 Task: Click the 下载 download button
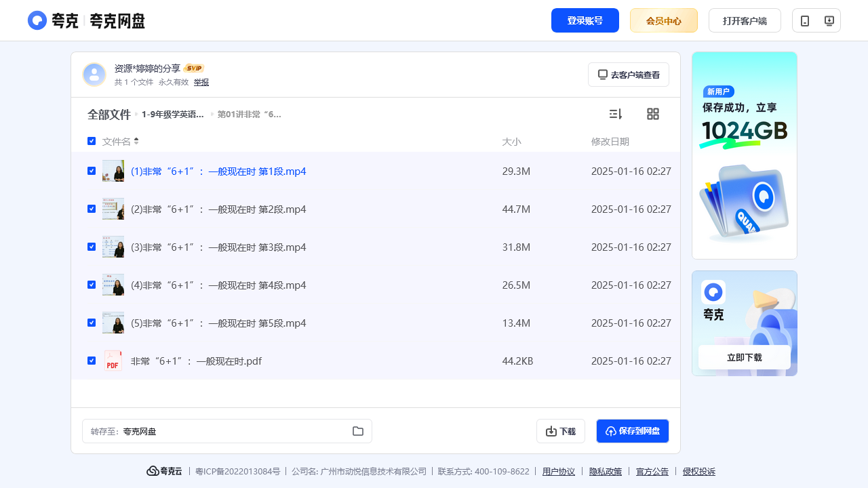pyautogui.click(x=561, y=431)
